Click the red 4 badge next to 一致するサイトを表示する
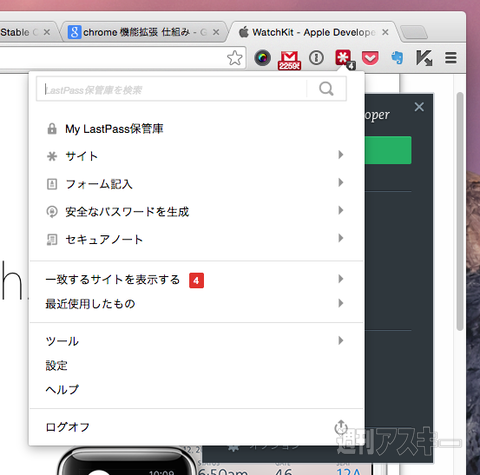 [x=196, y=280]
